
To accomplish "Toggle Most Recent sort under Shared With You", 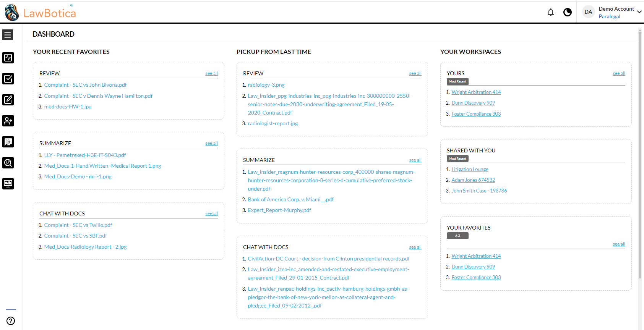I will (x=457, y=159).
